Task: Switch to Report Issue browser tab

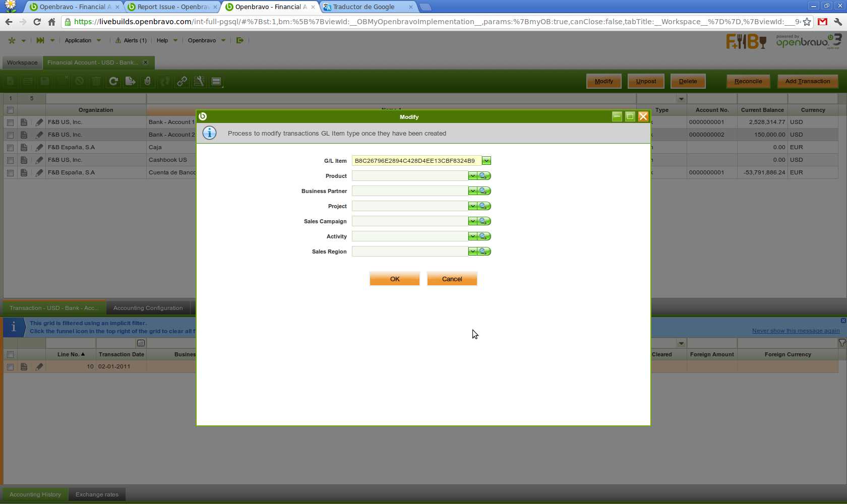Action: 173,7
